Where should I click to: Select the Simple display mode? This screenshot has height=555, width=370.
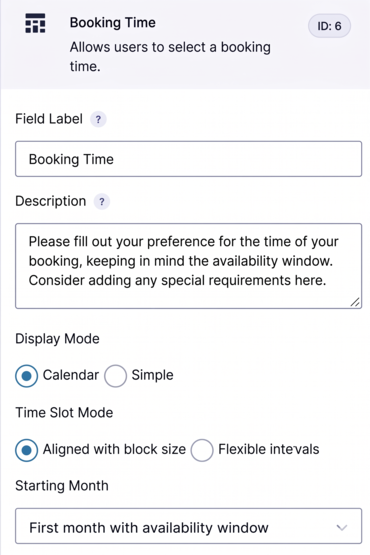click(x=115, y=376)
